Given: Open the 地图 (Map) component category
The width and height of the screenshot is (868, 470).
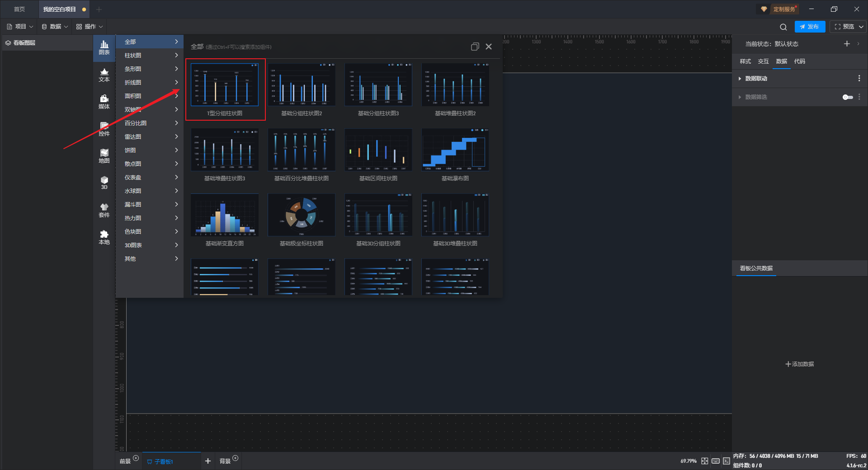Looking at the screenshot, I should point(104,156).
